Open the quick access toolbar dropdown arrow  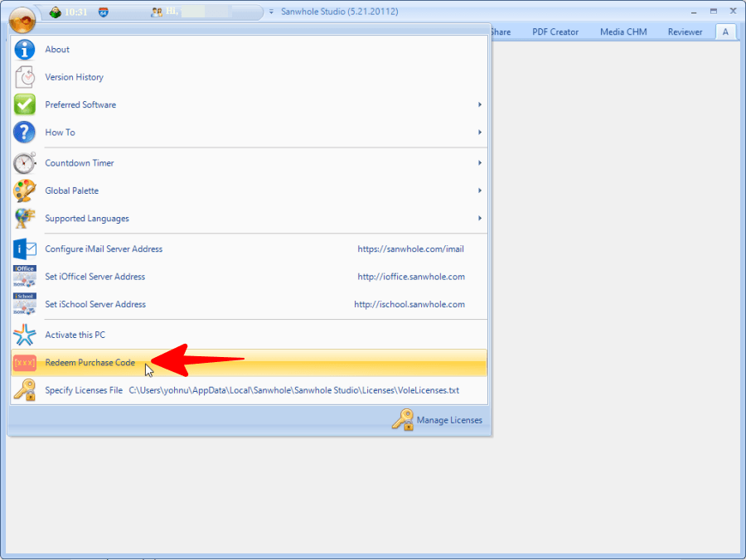[271, 12]
